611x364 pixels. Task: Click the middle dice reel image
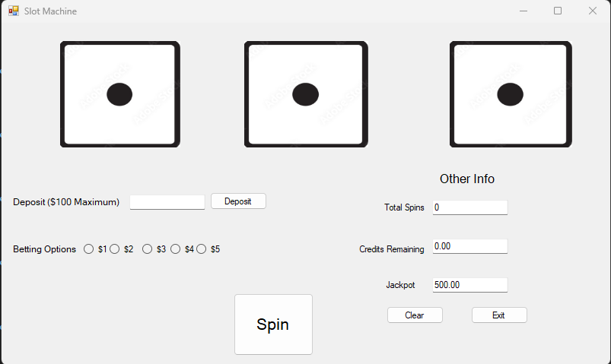(305, 94)
